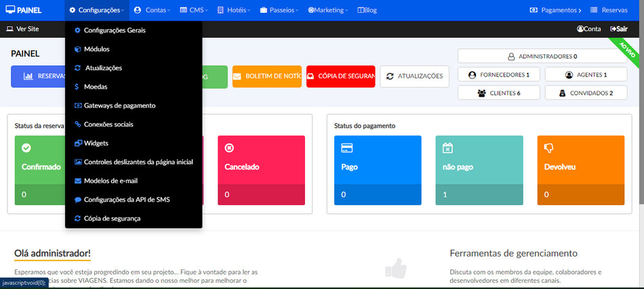Open the Fornecedores 1 counter button
Screen dimensions: 644x289
point(499,74)
